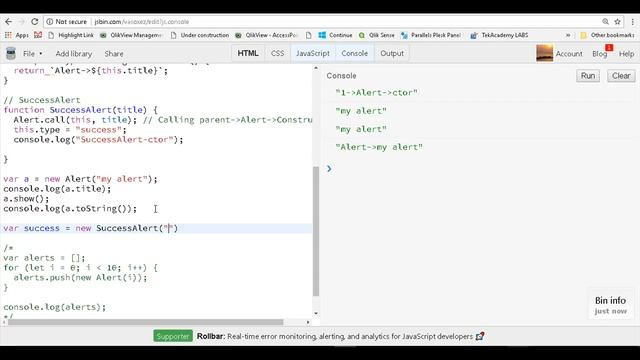This screenshot has width=640, height=360.
Task: Click the Run button in console
Action: (588, 76)
